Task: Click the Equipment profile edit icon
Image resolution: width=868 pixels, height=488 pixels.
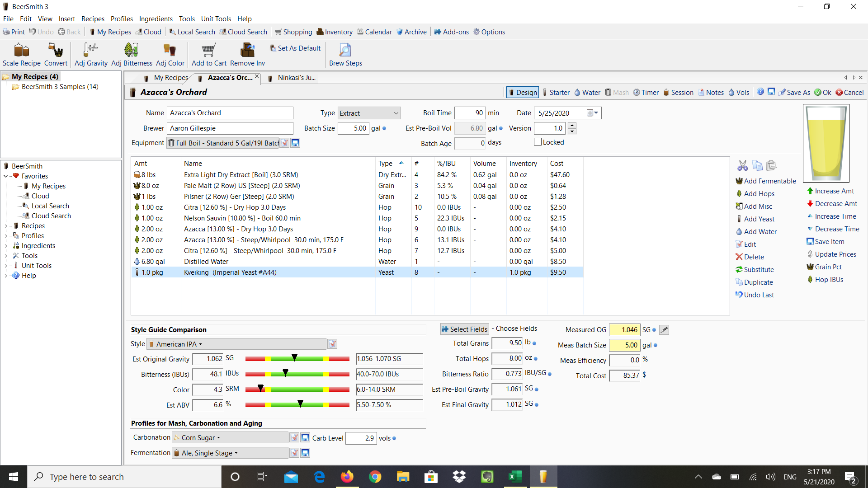Action: coord(285,143)
